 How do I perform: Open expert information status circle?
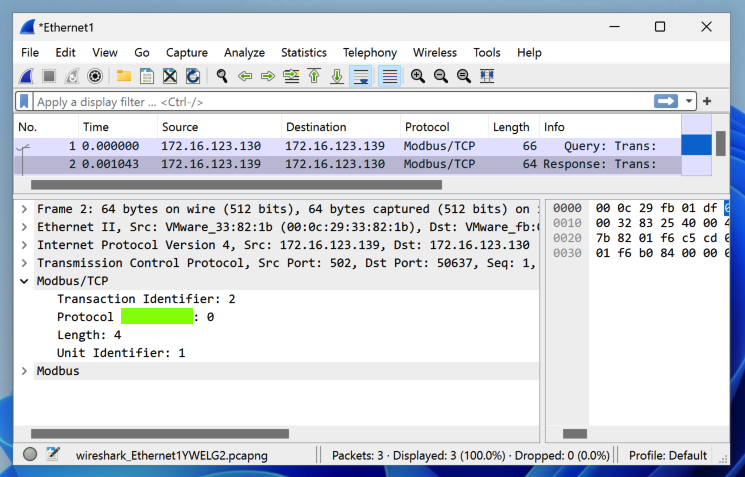click(x=30, y=455)
